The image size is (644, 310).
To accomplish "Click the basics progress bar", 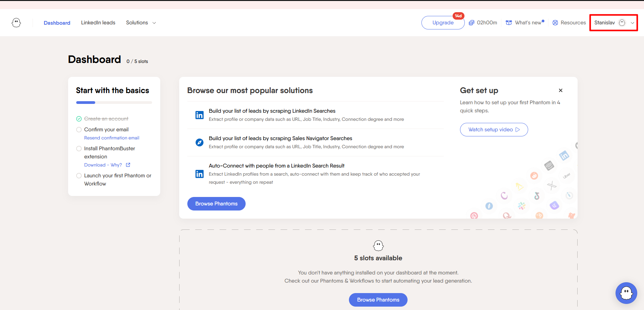I will [114, 103].
